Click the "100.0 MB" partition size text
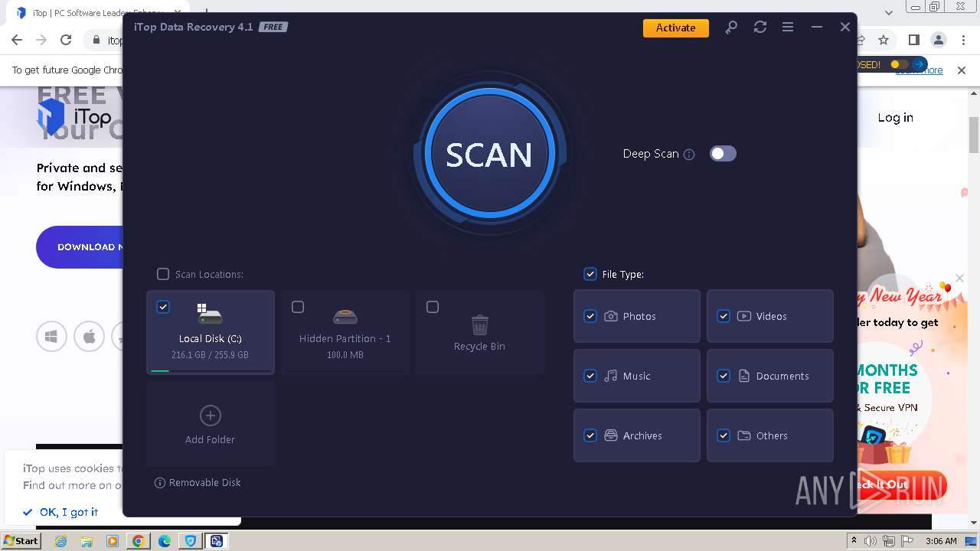 pos(345,355)
